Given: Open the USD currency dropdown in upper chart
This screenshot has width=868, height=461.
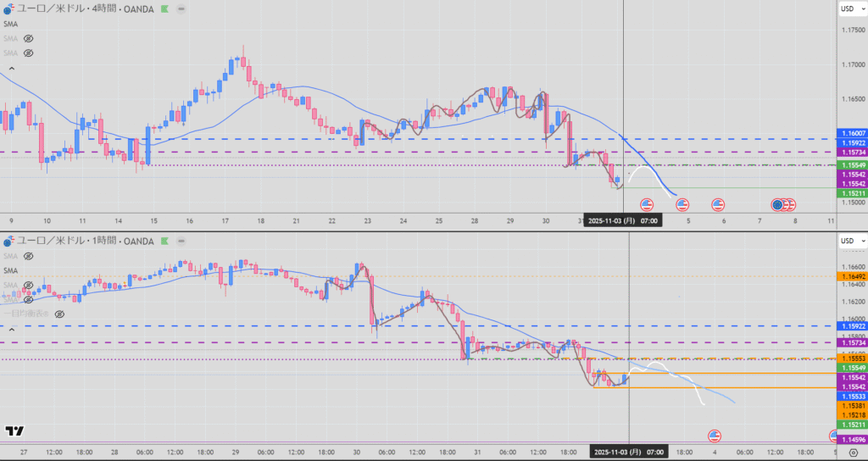Looking at the screenshot, I should tap(848, 9).
